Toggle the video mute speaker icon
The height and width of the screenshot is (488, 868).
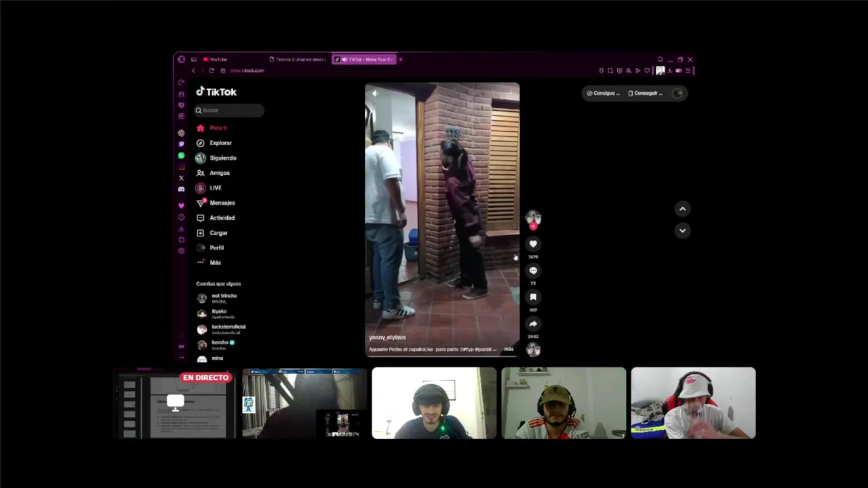pyautogui.click(x=375, y=93)
